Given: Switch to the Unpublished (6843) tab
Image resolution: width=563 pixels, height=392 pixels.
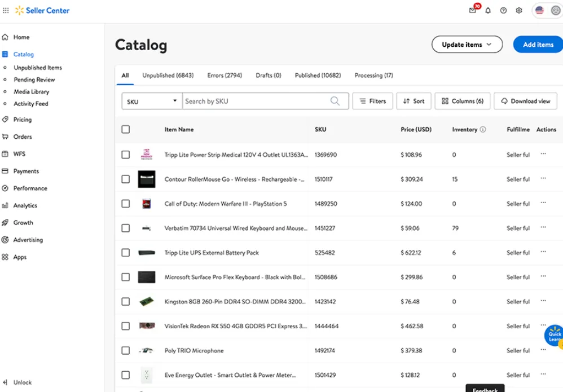Looking at the screenshot, I should pos(168,76).
